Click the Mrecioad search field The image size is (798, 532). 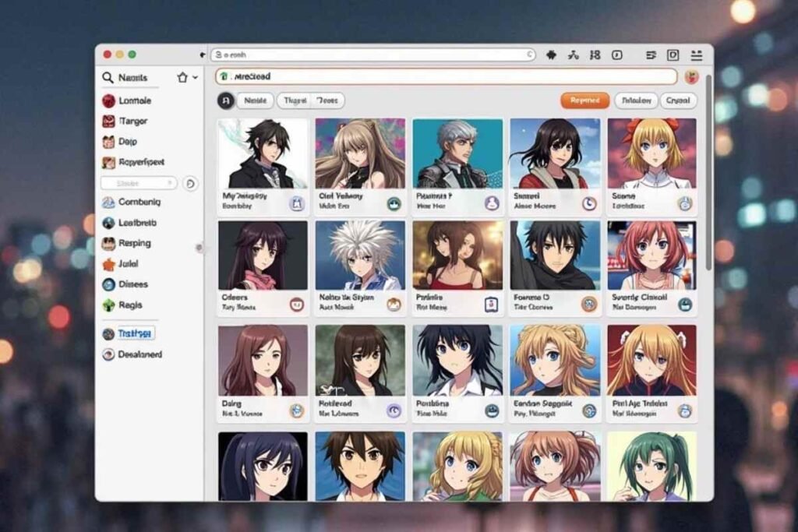(x=447, y=77)
